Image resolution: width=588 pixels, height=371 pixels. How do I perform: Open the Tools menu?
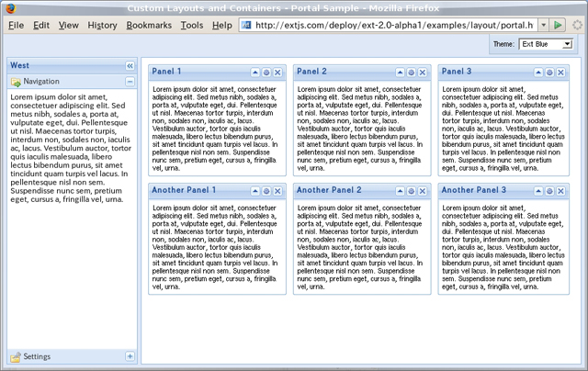tap(192, 25)
